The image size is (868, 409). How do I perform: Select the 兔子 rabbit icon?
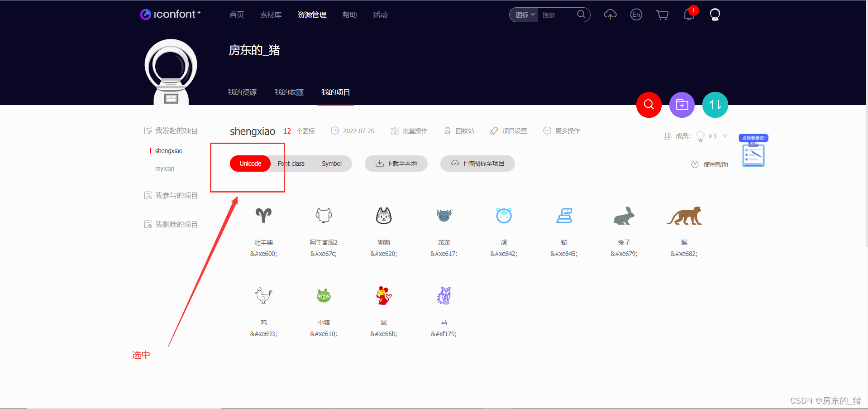pyautogui.click(x=624, y=216)
